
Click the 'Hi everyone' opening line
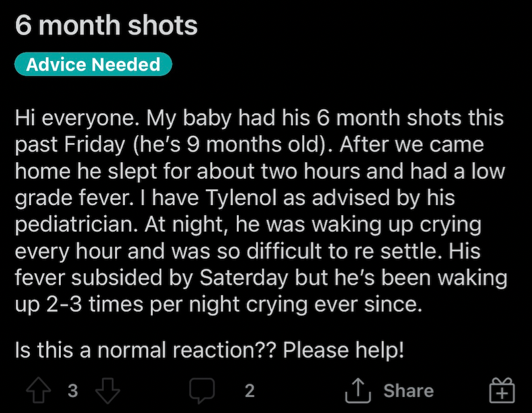pos(77,118)
